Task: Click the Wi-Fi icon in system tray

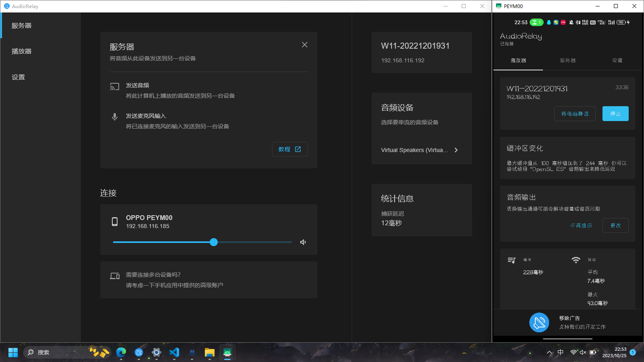Action: [574, 352]
